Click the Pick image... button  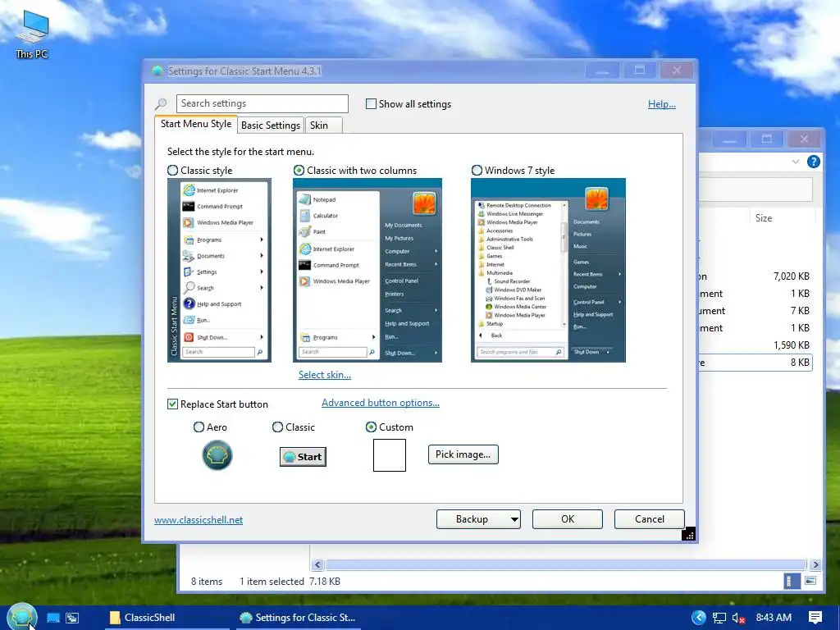pos(463,454)
